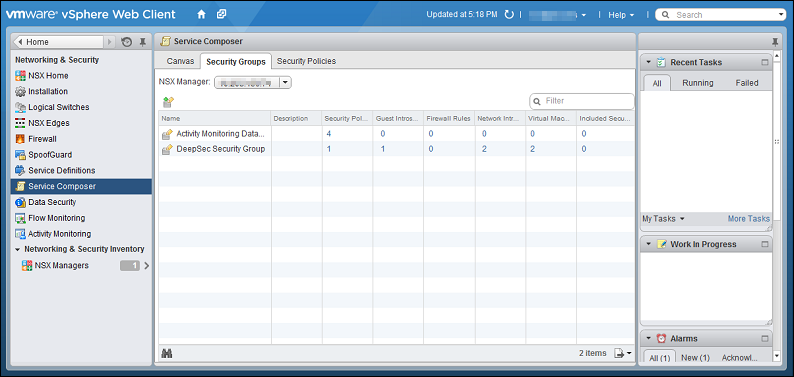Click the binoculars find icon
The height and width of the screenshot is (377, 794).
pyautogui.click(x=167, y=353)
